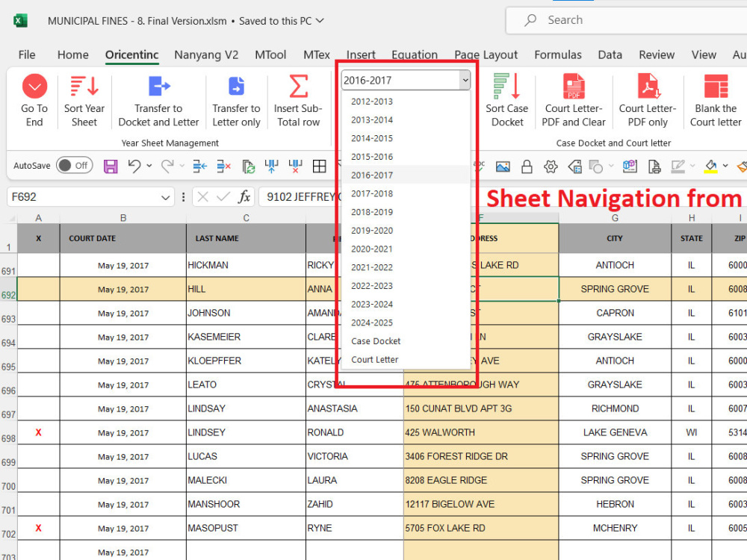The image size is (747, 560).
Task: Open the file save location chevron
Action: click(320, 21)
